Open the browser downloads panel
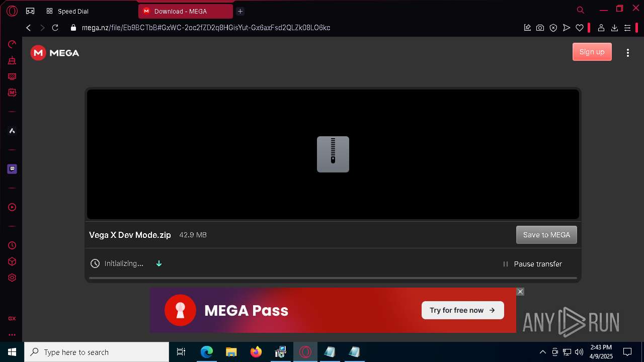The image size is (644, 362). click(614, 28)
